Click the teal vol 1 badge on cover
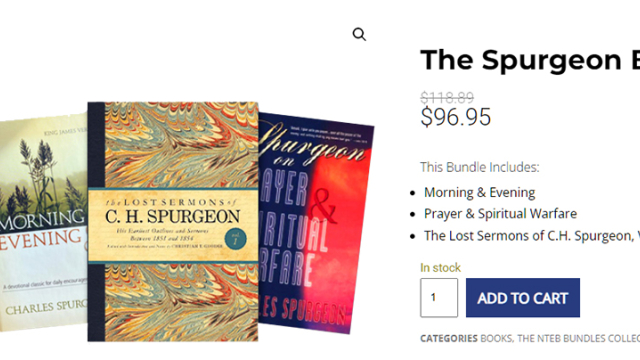The image size is (640, 360). pyautogui.click(x=236, y=239)
